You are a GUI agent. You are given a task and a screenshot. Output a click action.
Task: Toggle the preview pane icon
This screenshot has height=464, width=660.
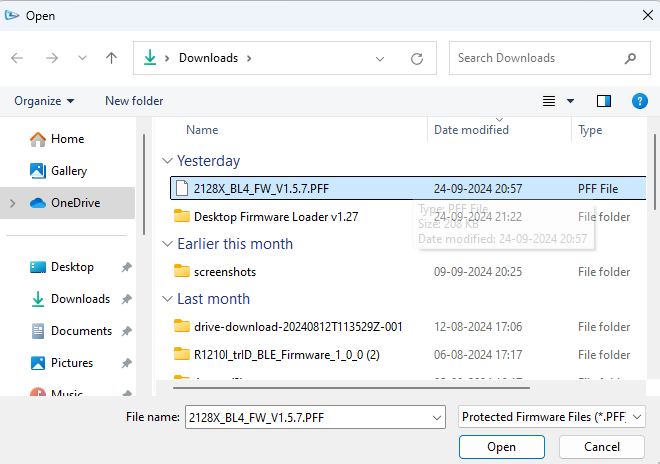tap(603, 101)
